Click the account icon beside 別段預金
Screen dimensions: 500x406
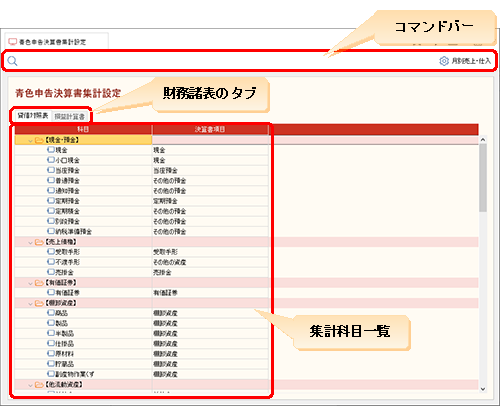click(51, 221)
